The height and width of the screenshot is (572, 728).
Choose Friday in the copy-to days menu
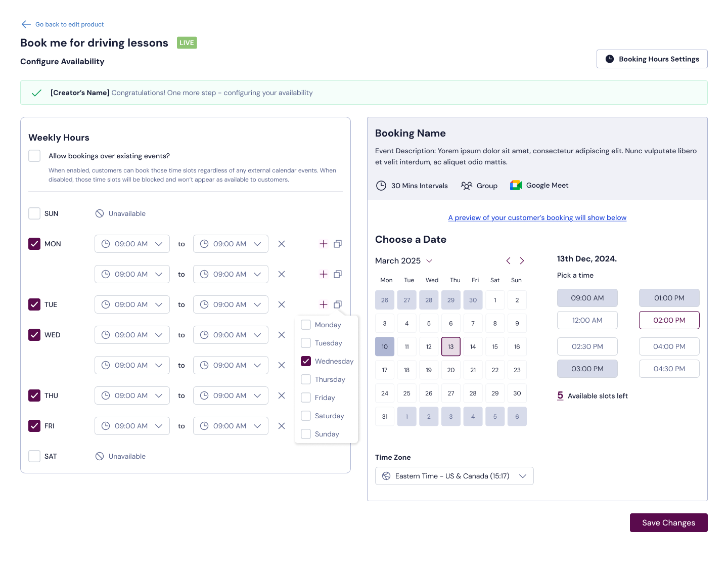click(x=306, y=398)
